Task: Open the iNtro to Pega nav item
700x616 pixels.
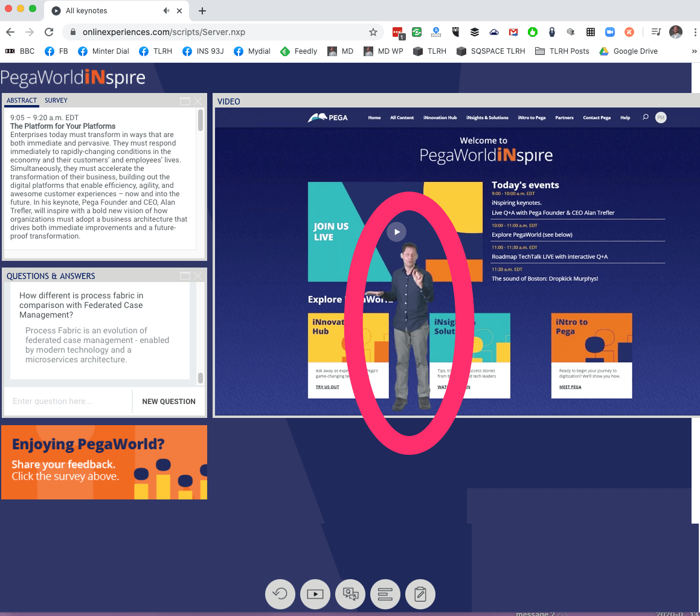Action: coord(531,118)
